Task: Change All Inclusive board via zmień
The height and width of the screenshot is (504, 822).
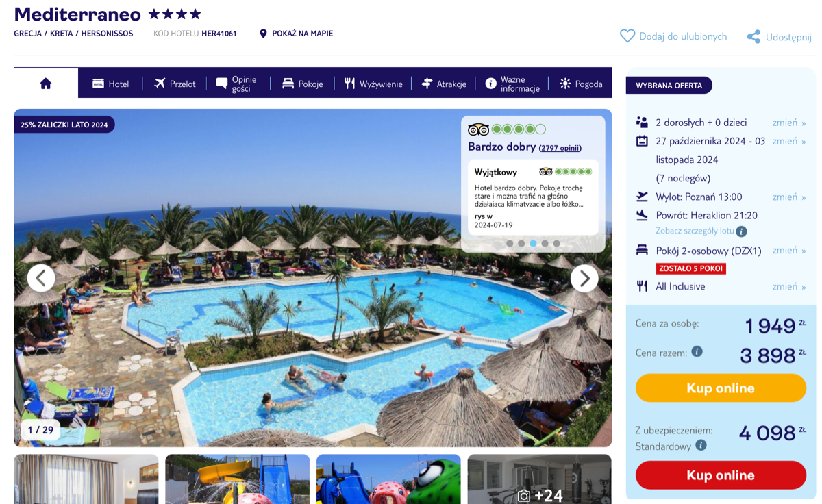Action: pos(789,286)
